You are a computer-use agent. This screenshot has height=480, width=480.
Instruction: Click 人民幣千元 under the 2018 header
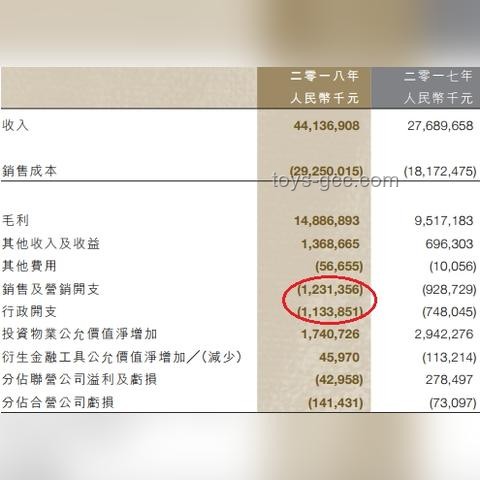324,98
